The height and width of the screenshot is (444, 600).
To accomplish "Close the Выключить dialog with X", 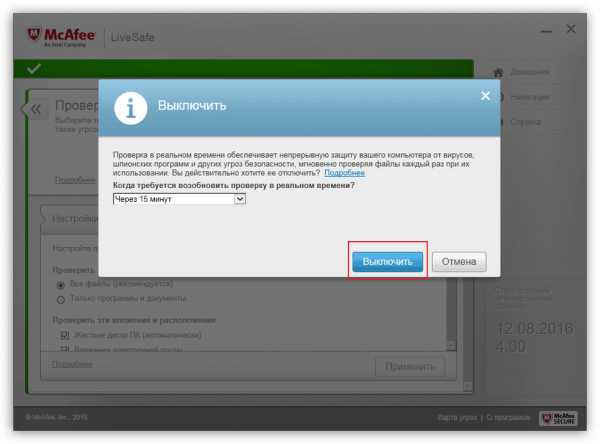I will tap(485, 96).
